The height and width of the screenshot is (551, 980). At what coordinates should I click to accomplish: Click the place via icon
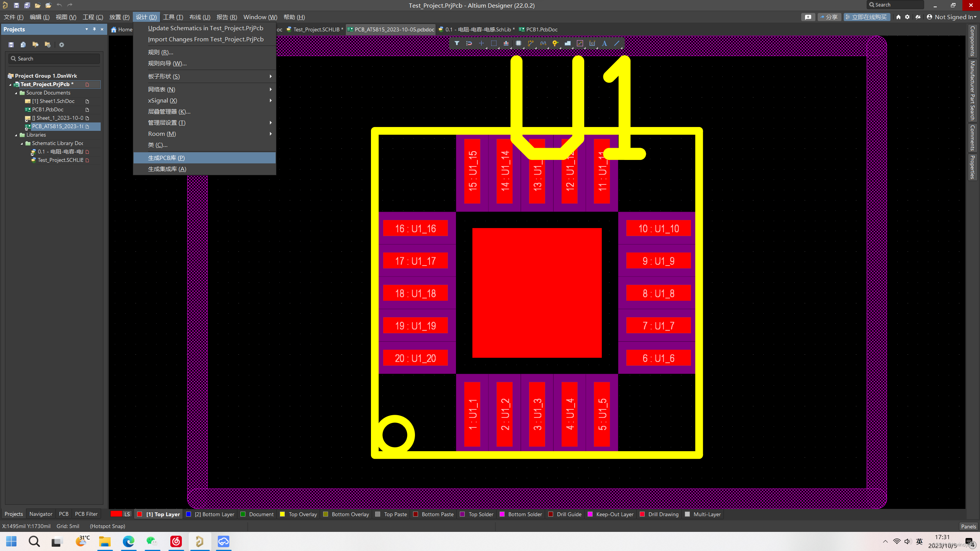pos(555,43)
